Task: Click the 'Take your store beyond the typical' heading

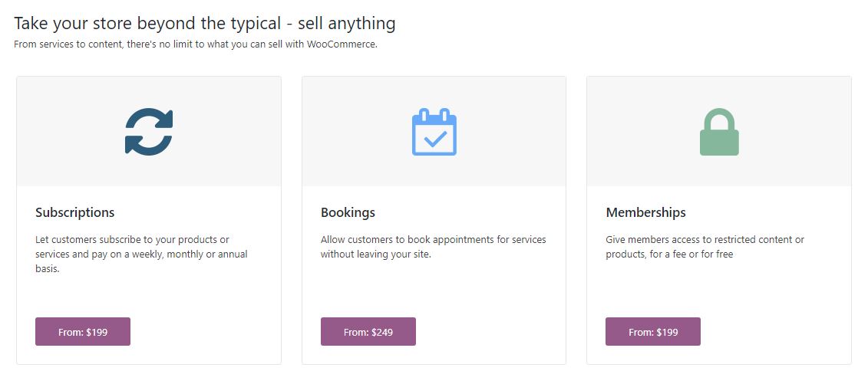Action: pos(205,24)
